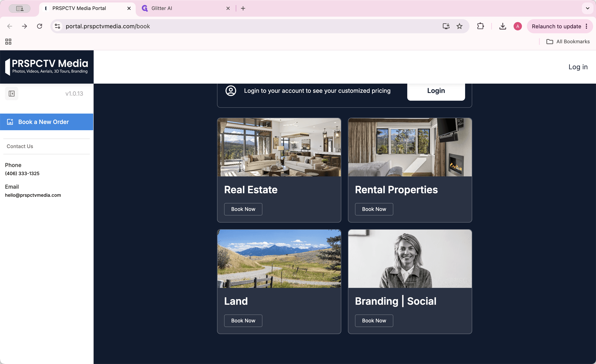
Task: Click the Book a New Order image icon
Action: point(10,122)
